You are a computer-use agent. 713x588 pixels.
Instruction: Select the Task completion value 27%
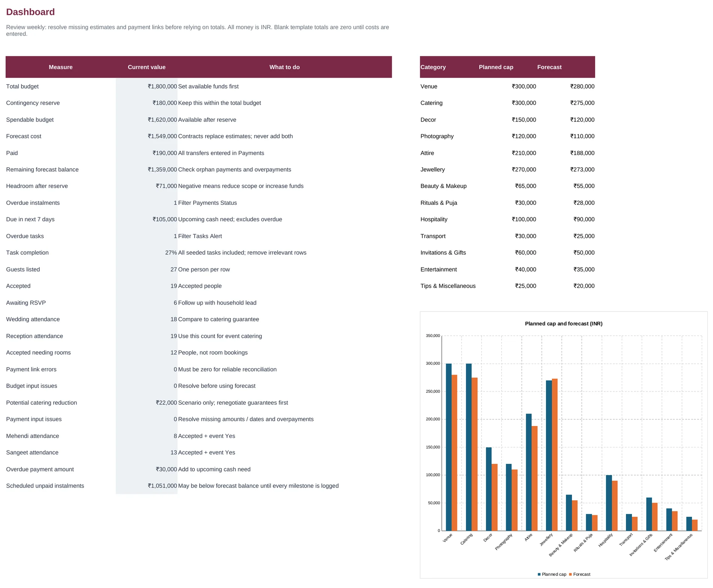pos(171,253)
